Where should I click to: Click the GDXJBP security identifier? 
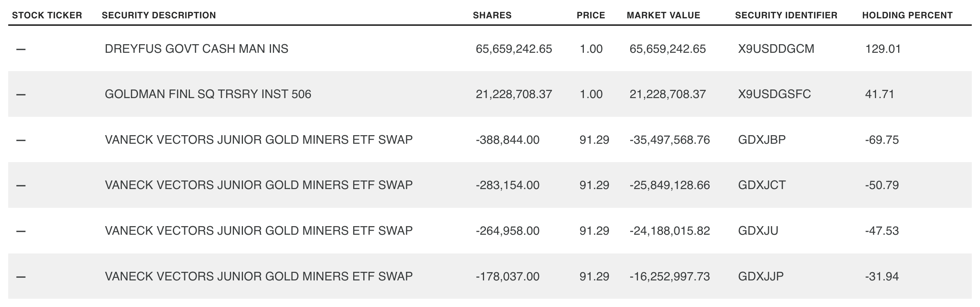tap(762, 140)
